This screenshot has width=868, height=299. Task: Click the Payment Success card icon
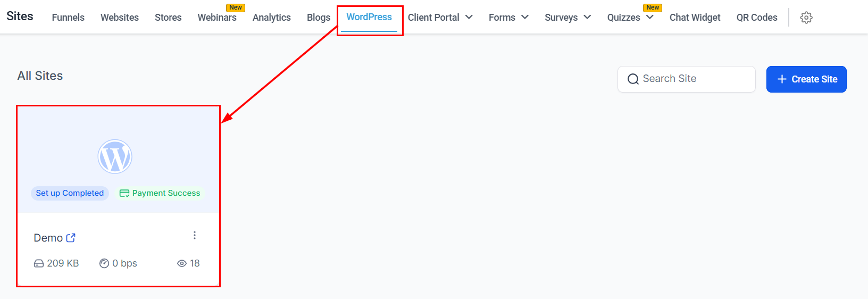124,193
